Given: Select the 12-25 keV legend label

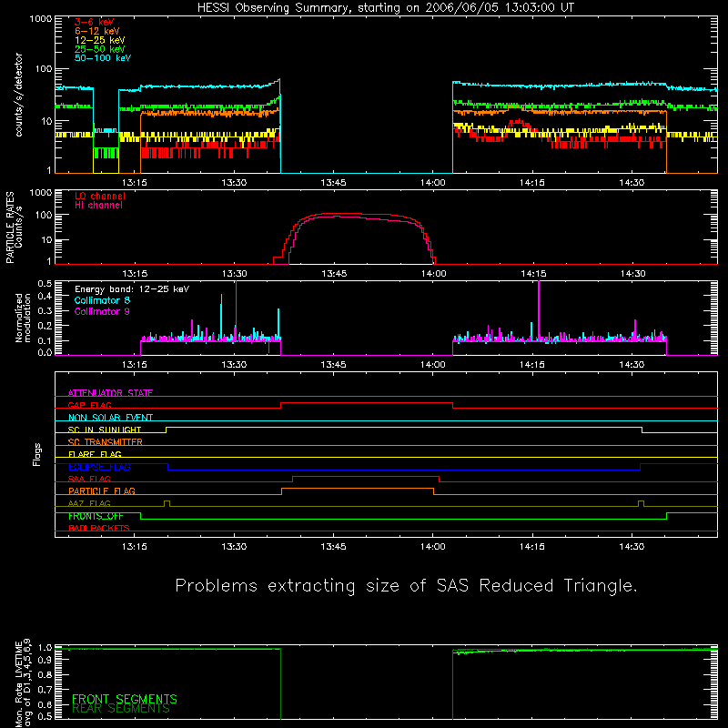Looking at the screenshot, I should [x=100, y=40].
